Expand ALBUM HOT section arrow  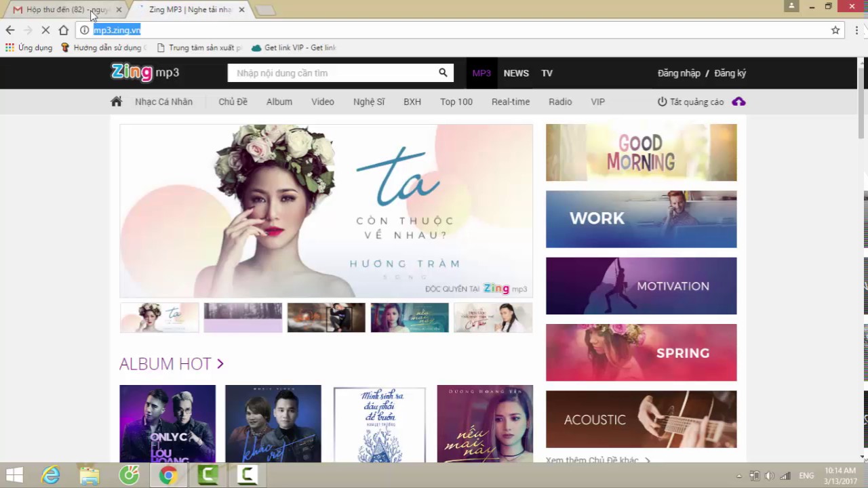220,364
